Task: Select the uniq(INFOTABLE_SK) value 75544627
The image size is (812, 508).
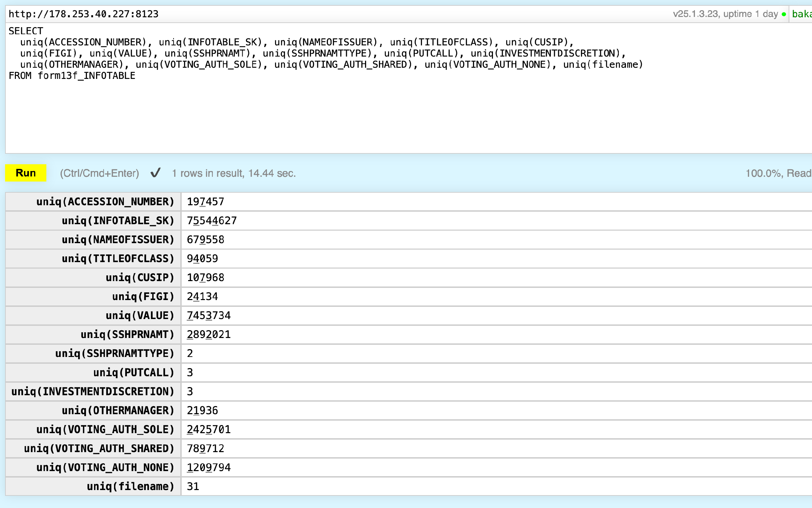Action: coord(212,221)
